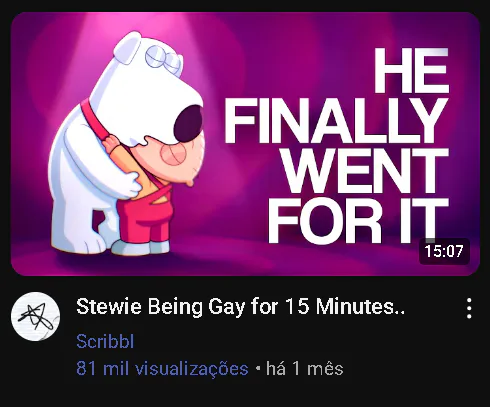Click the 'há 1 mês' upload date

(304, 369)
